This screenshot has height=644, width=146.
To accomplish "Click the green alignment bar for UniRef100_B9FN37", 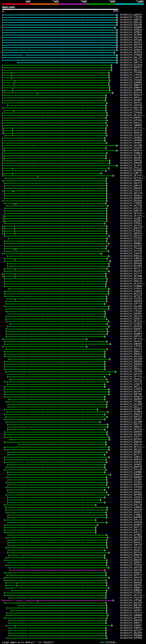I will 57,67.
